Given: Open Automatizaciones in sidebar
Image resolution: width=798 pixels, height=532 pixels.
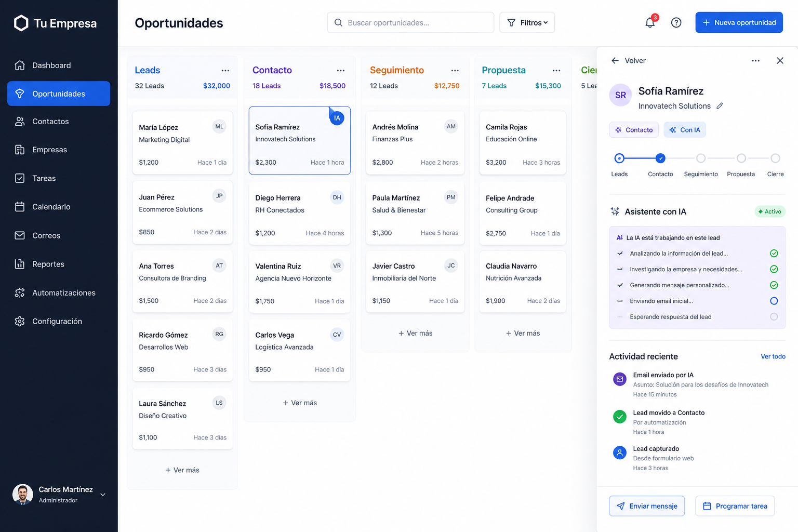Looking at the screenshot, I should point(59,293).
